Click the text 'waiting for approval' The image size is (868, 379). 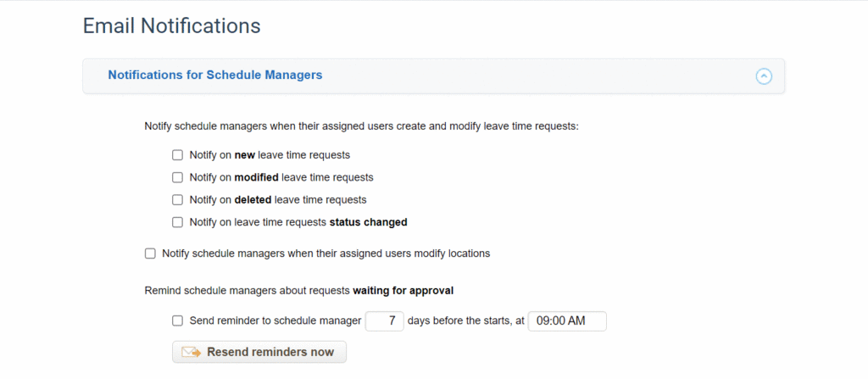[x=403, y=290]
